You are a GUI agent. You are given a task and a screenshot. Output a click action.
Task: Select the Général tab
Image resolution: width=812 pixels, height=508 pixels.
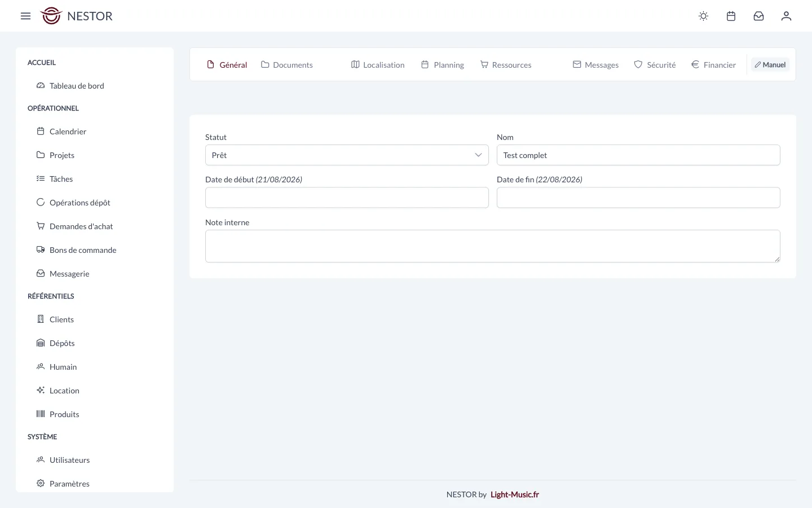[227, 65]
